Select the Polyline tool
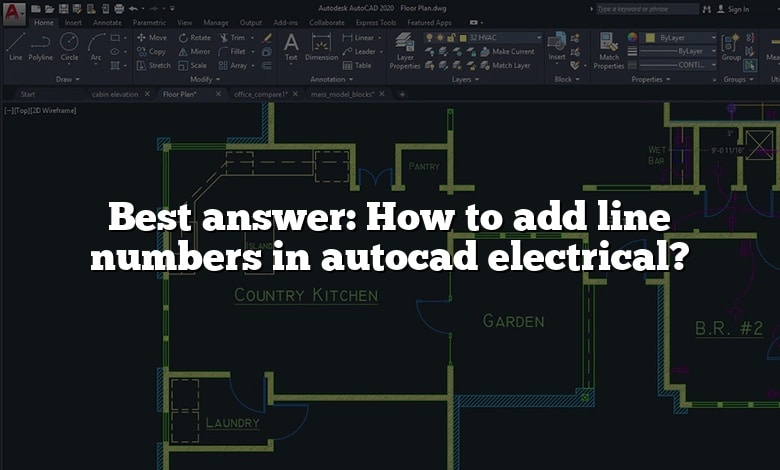This screenshot has width=780, height=470. coord(40,47)
